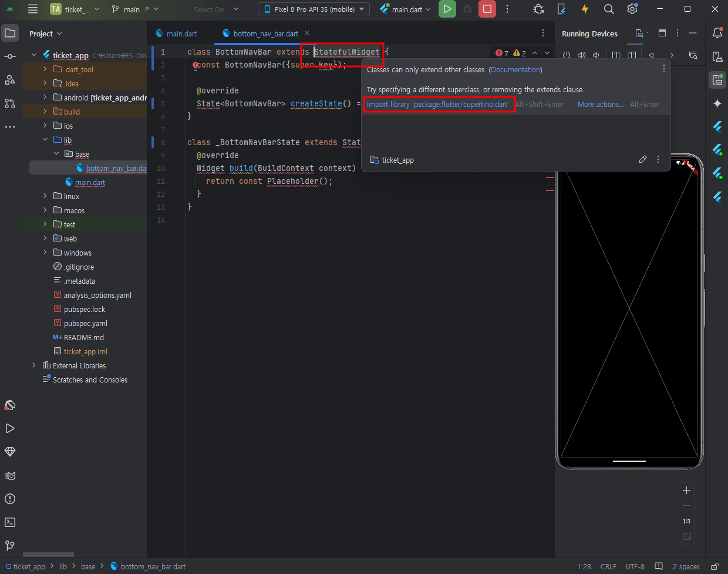
Task: Open the Commit tool window icon
Action: [x=10, y=56]
